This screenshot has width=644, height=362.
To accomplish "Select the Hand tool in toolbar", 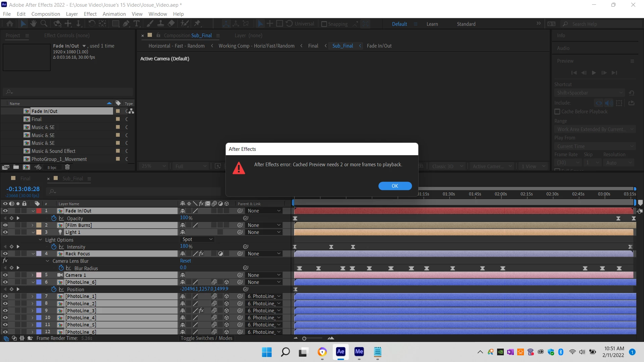I will (33, 23).
